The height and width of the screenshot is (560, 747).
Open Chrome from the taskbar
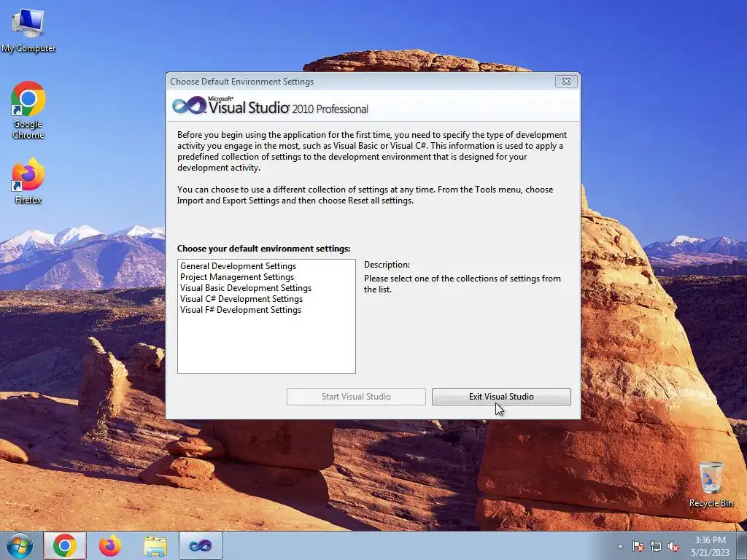click(x=65, y=545)
